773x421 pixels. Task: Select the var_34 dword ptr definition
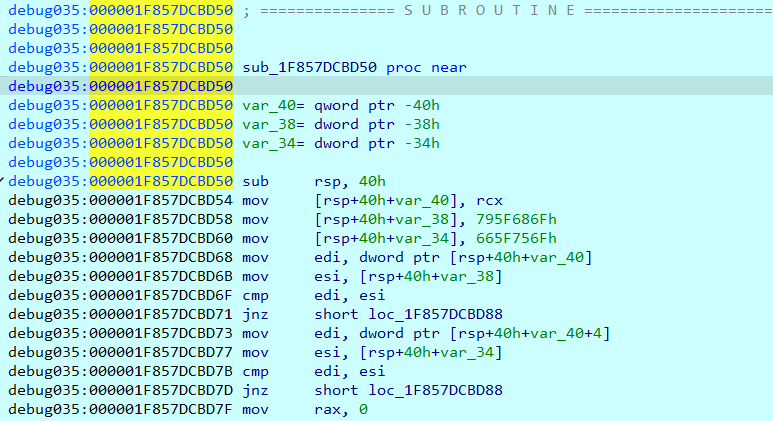click(x=341, y=143)
